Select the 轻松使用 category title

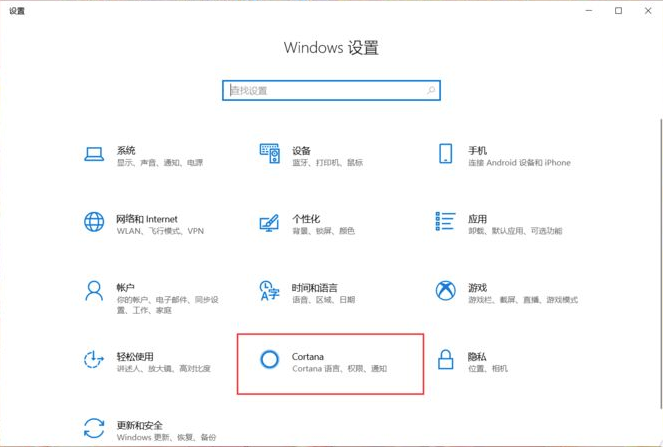tap(135, 357)
